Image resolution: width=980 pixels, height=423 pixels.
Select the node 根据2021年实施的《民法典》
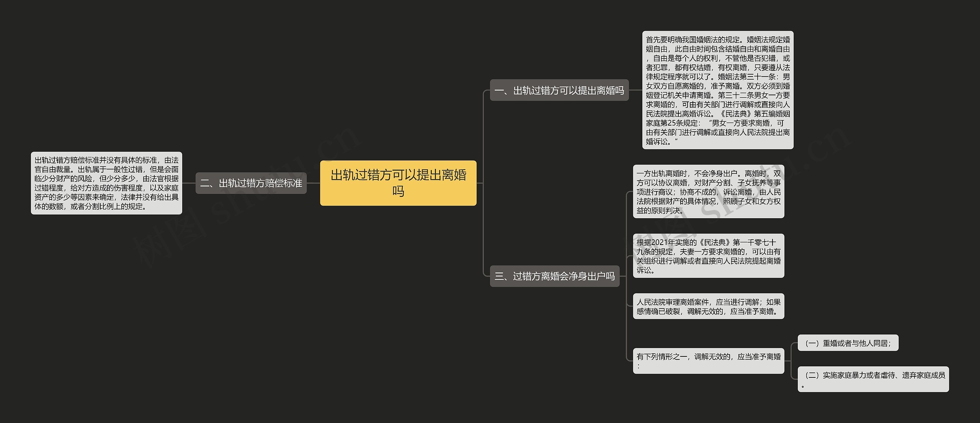708,256
